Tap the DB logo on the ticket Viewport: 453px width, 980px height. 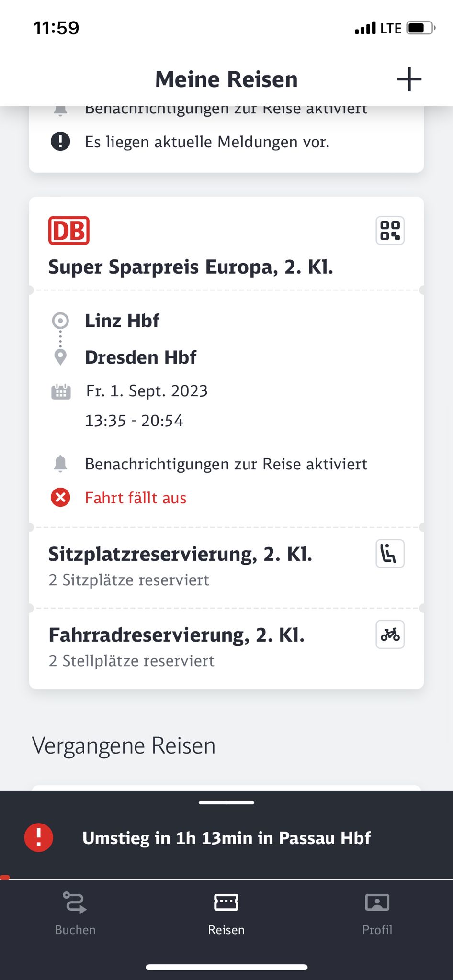coord(69,231)
